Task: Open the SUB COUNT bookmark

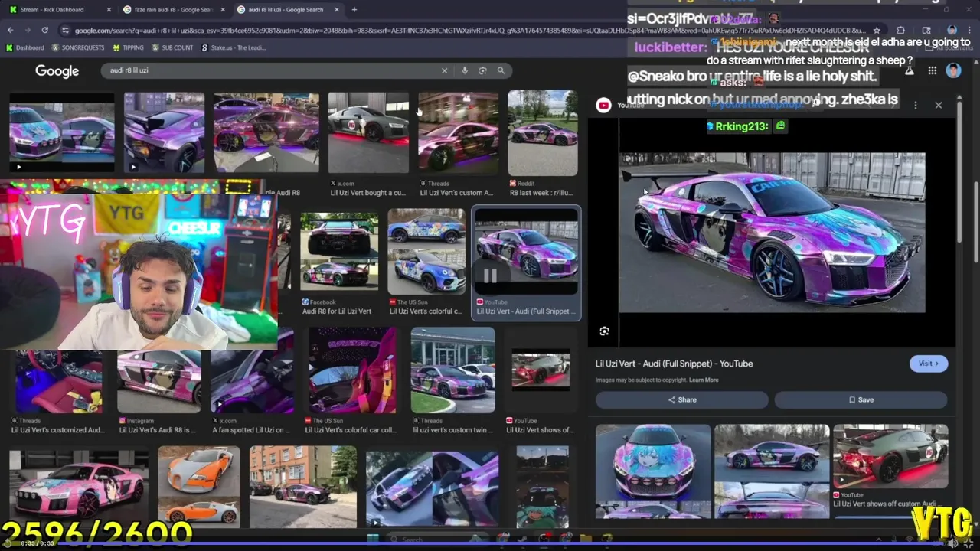Action: pos(172,47)
